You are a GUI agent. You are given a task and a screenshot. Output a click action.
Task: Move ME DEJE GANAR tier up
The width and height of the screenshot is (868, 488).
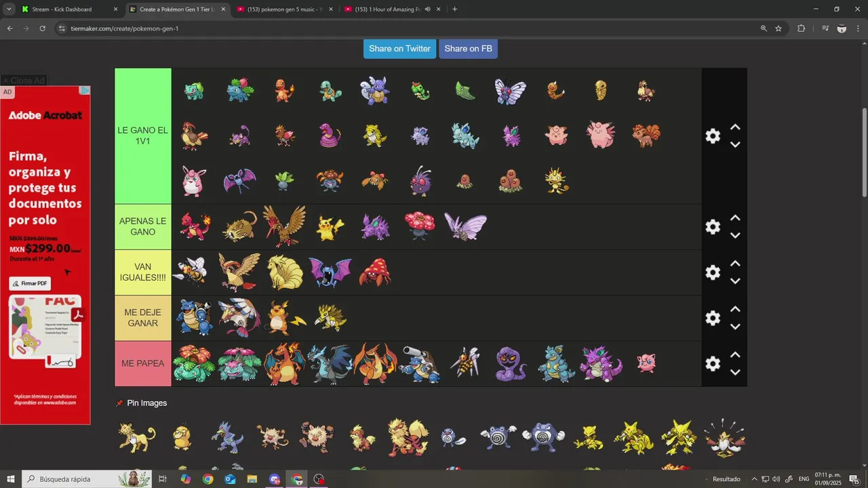coord(735,309)
